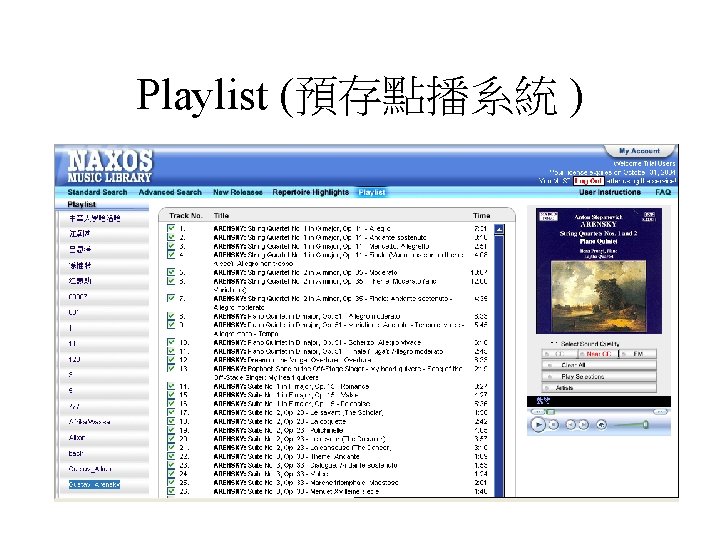Click the Playlist heading above sidebar list
The image size is (720, 540).
tap(82, 204)
